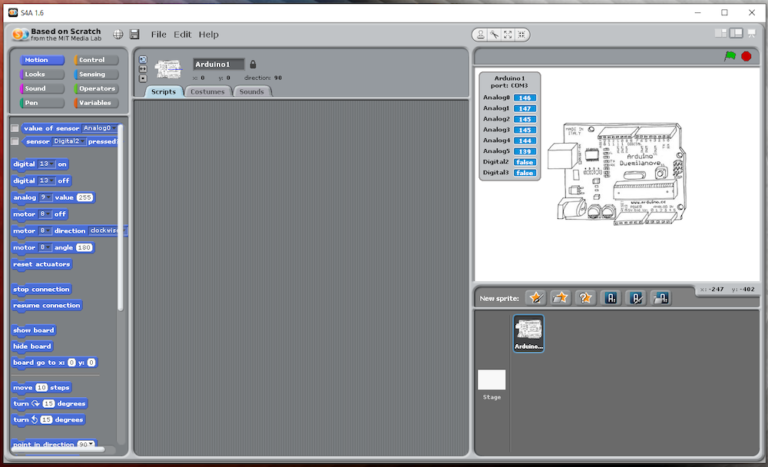This screenshot has width=768, height=467.
Task: Switch to presentation mode icon
Action: 751,33
